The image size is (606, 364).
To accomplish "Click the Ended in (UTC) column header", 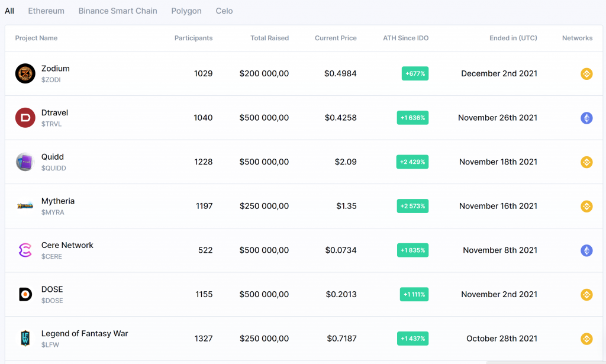I will (x=513, y=38).
